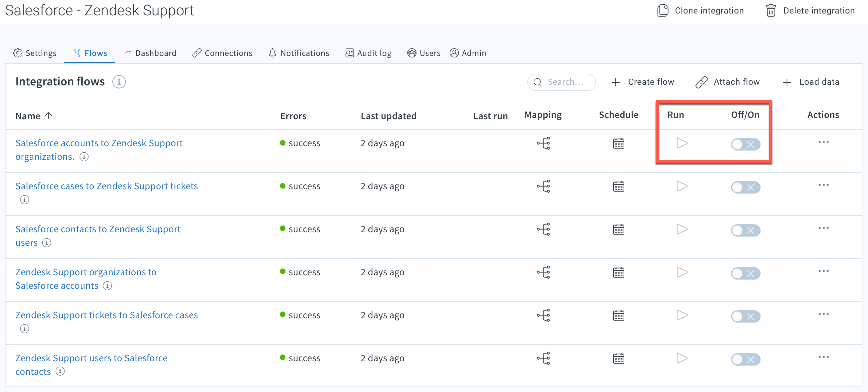Open Zendesk Support tickets to Salesforce cases link

(x=107, y=315)
